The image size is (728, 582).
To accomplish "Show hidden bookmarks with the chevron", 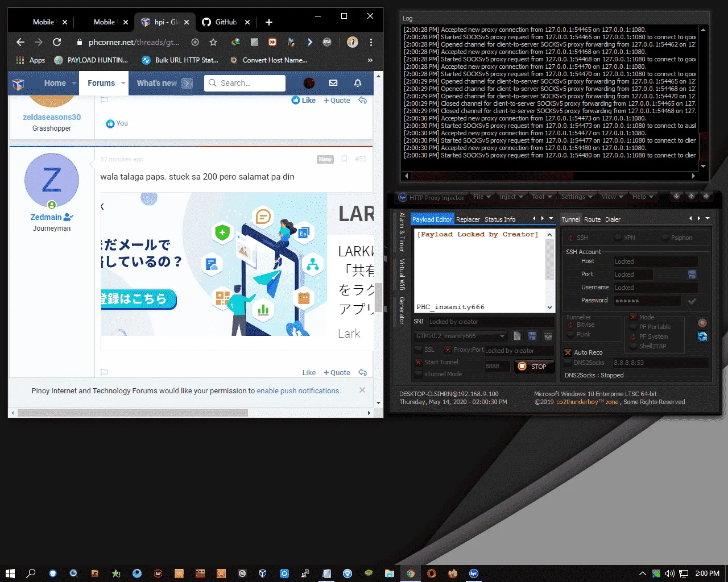I will (x=370, y=60).
